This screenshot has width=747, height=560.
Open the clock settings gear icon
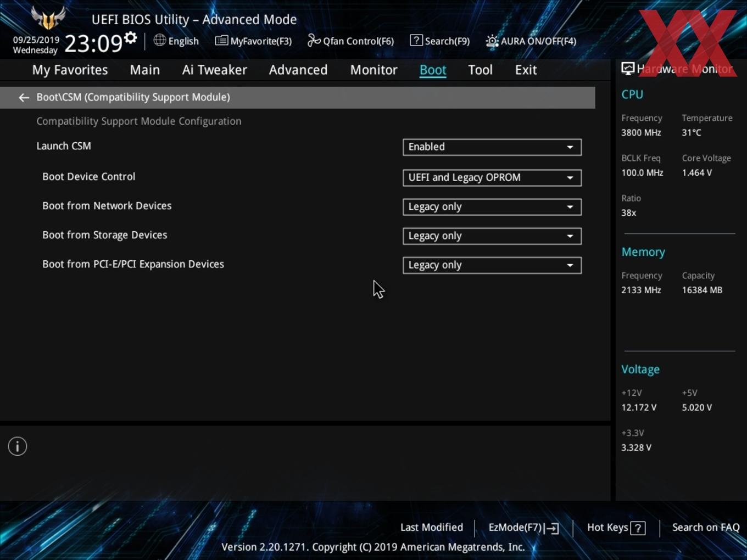131,38
